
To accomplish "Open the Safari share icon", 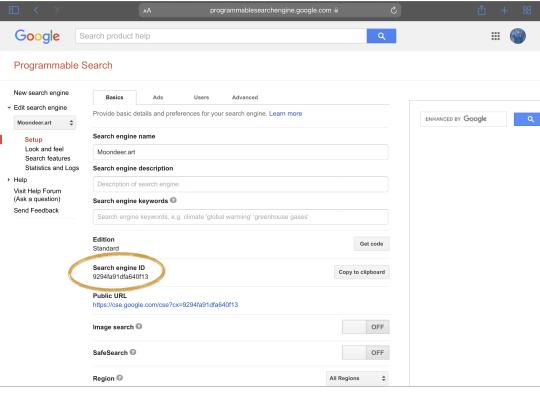I will pyautogui.click(x=482, y=10).
